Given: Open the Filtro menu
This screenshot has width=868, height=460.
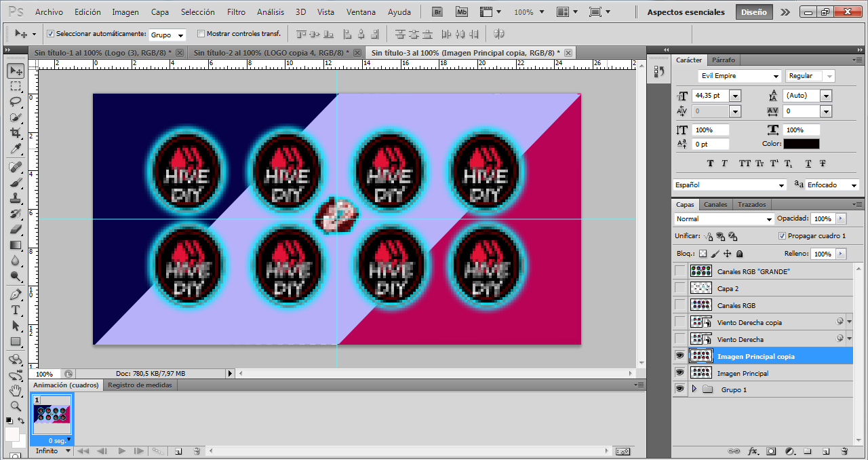Looking at the screenshot, I should (237, 12).
